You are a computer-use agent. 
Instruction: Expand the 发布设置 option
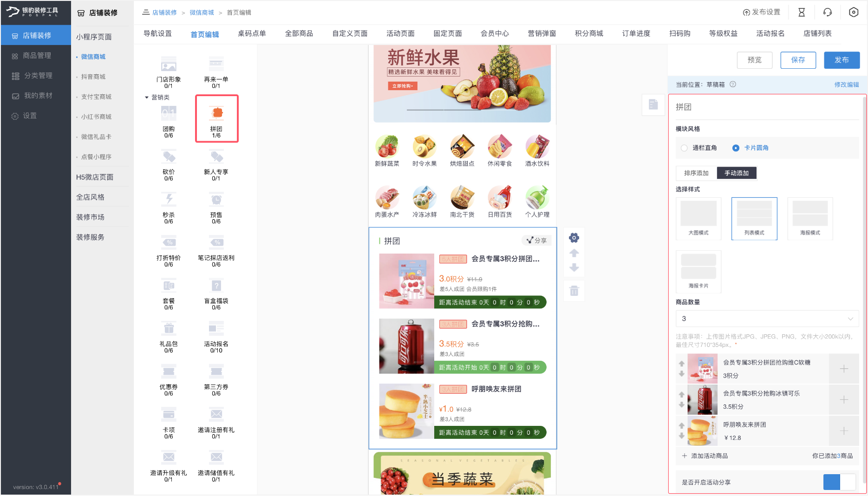tap(762, 13)
